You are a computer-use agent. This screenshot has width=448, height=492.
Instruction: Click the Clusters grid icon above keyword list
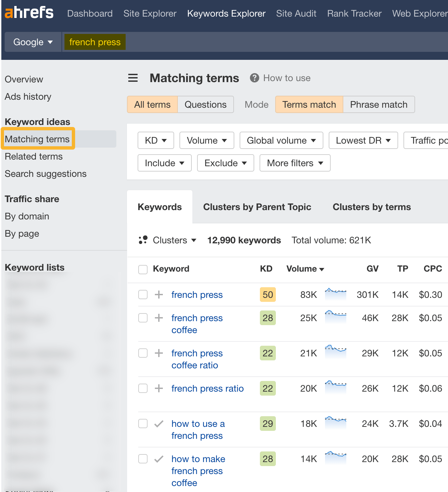[x=143, y=240]
